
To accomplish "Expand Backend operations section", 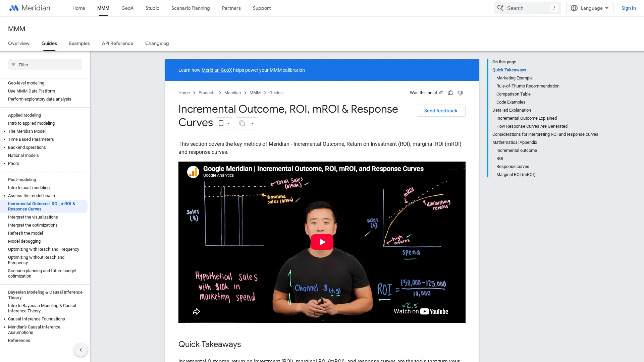I will coord(4,147).
